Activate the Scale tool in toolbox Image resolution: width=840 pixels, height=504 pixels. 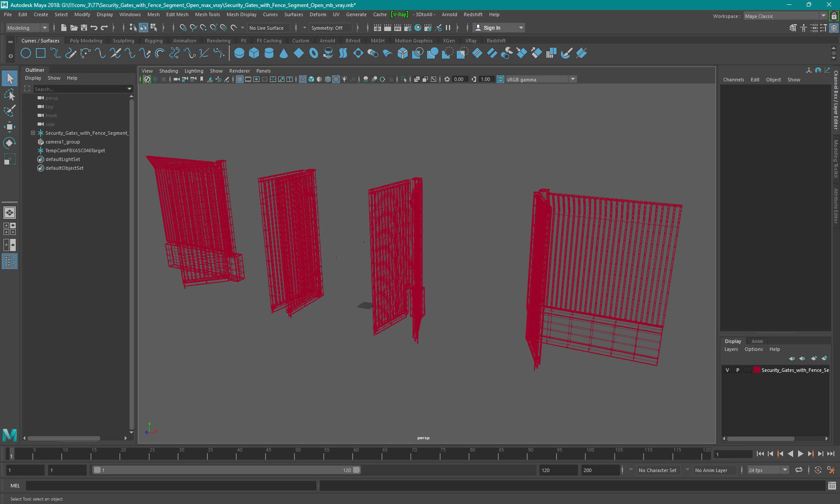(x=10, y=159)
